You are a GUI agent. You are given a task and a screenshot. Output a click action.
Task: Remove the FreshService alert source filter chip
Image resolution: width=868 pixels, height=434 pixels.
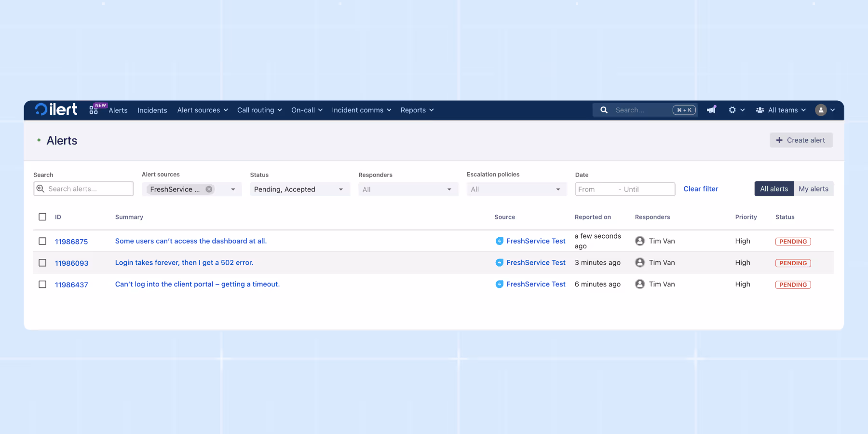(209, 190)
